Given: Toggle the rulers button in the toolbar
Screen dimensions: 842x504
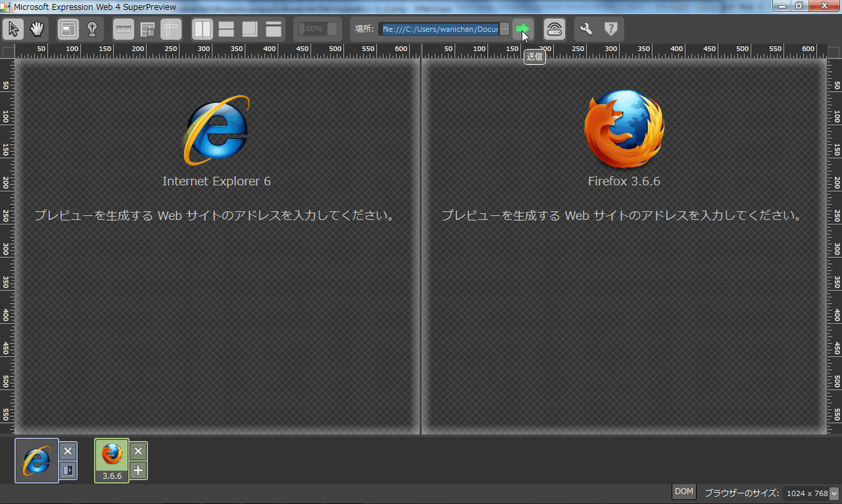Looking at the screenshot, I should (123, 29).
